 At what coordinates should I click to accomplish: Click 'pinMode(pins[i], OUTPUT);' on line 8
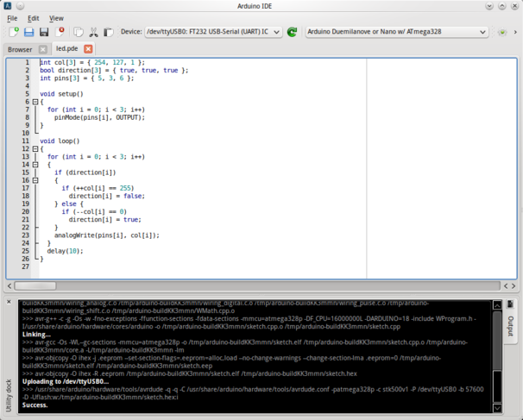[100, 117]
